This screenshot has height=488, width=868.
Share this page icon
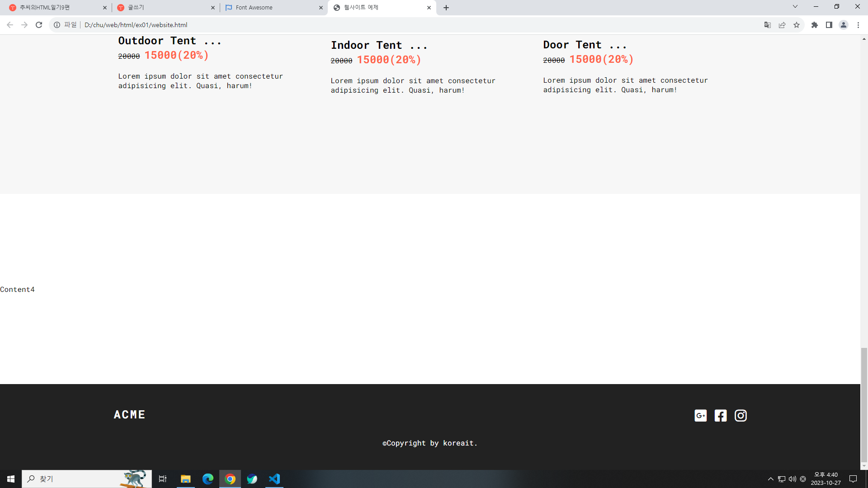point(782,25)
